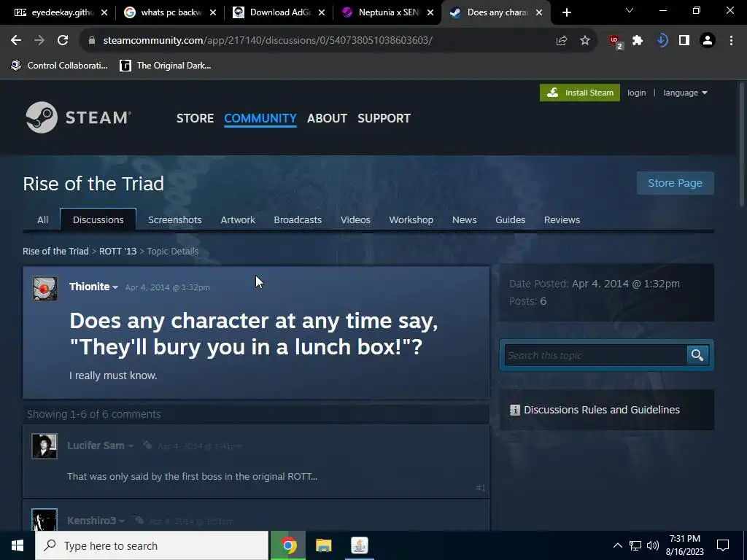This screenshot has width=747, height=560.
Task: Share this page icon in address bar
Action: (x=561, y=41)
